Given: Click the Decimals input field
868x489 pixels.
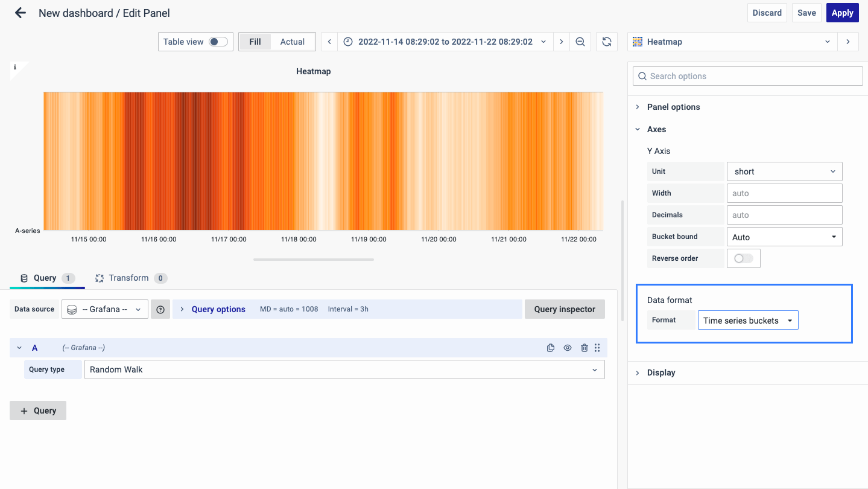Looking at the screenshot, I should click(784, 214).
